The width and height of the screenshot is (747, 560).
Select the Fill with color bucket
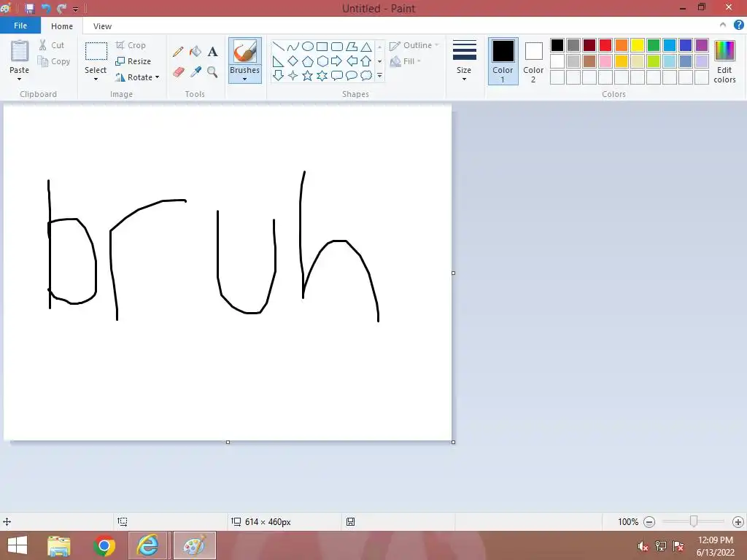(196, 52)
